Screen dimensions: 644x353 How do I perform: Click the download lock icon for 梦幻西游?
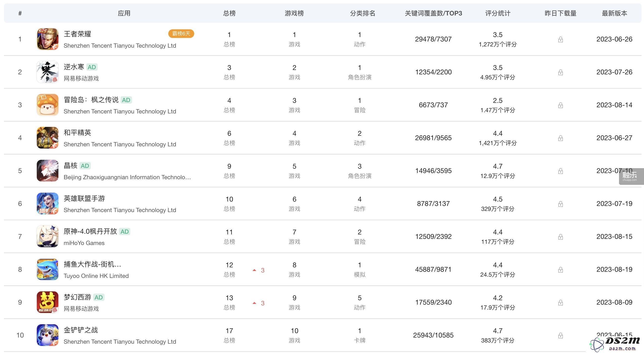click(x=561, y=303)
